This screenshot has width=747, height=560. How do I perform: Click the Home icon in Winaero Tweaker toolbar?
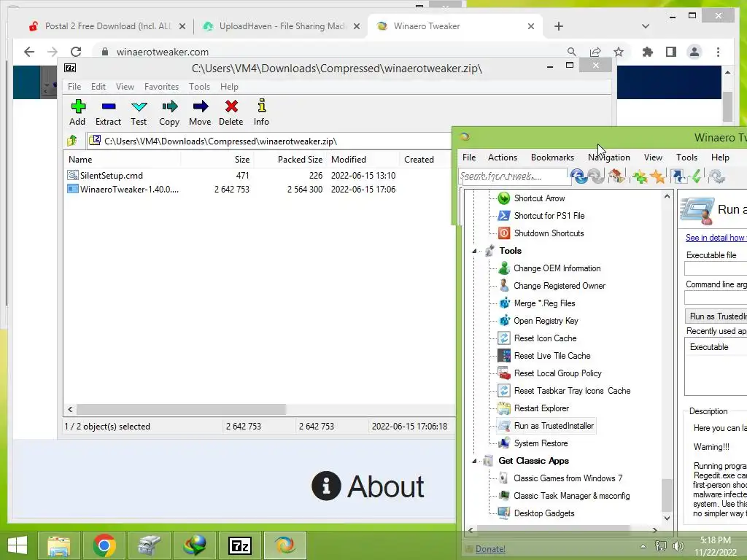coord(616,176)
